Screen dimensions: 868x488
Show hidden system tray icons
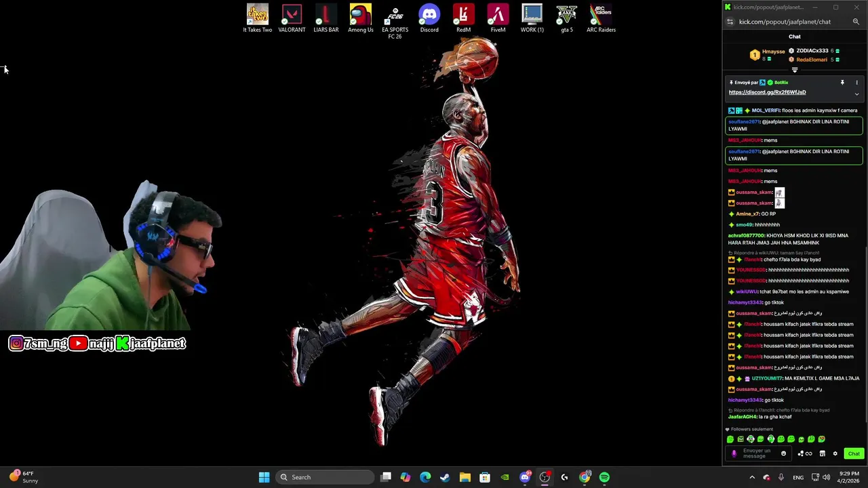pyautogui.click(x=752, y=477)
